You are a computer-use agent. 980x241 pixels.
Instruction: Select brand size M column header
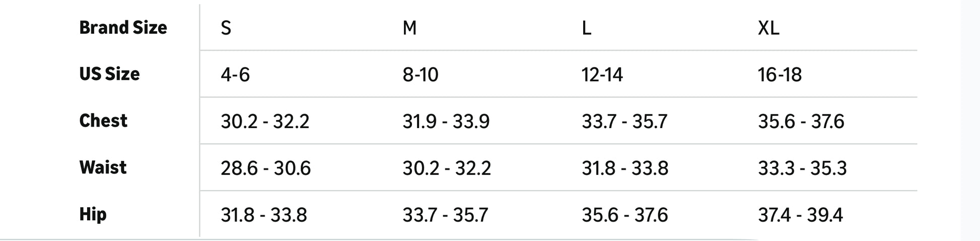(x=409, y=28)
